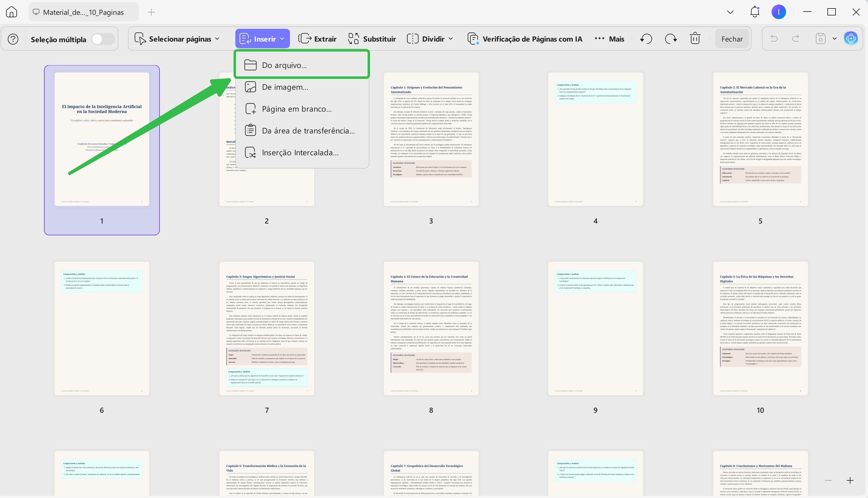
Task: Select page 1 thumbnail
Action: point(102,139)
